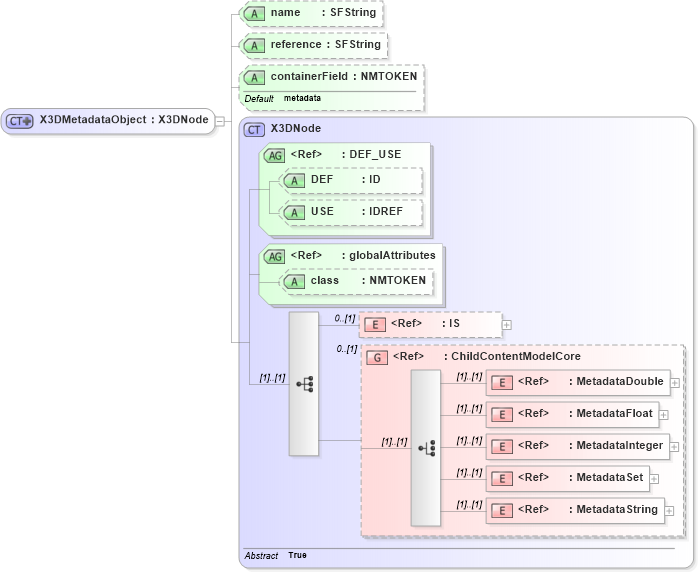Click the sequence compositor in X3DNode
The height and width of the screenshot is (572, 698).
304,384
